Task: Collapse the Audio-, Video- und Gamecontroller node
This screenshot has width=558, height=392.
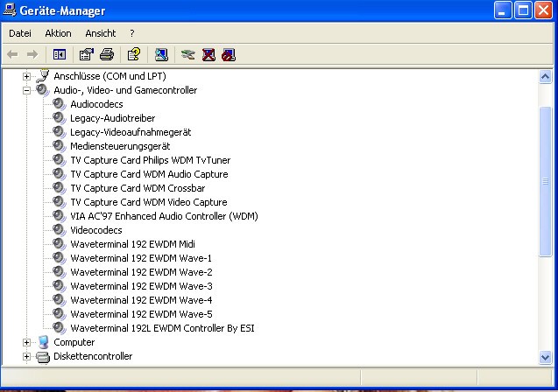Action: (x=26, y=91)
